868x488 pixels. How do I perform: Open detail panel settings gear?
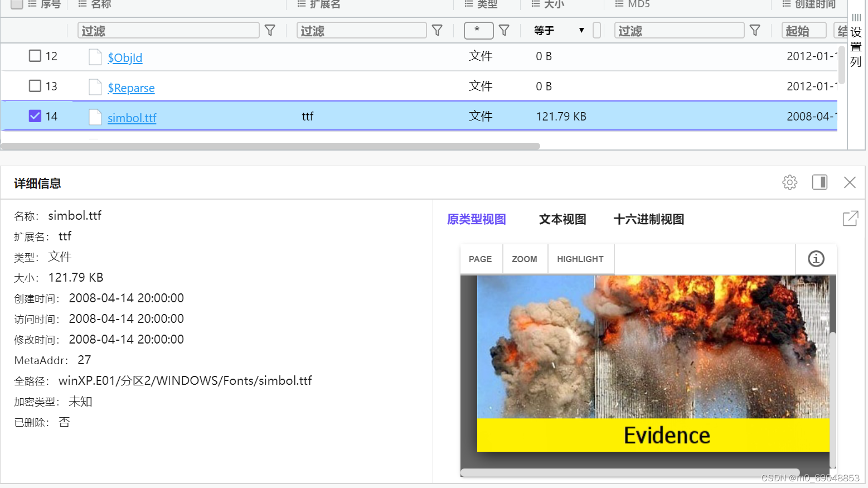tap(789, 182)
